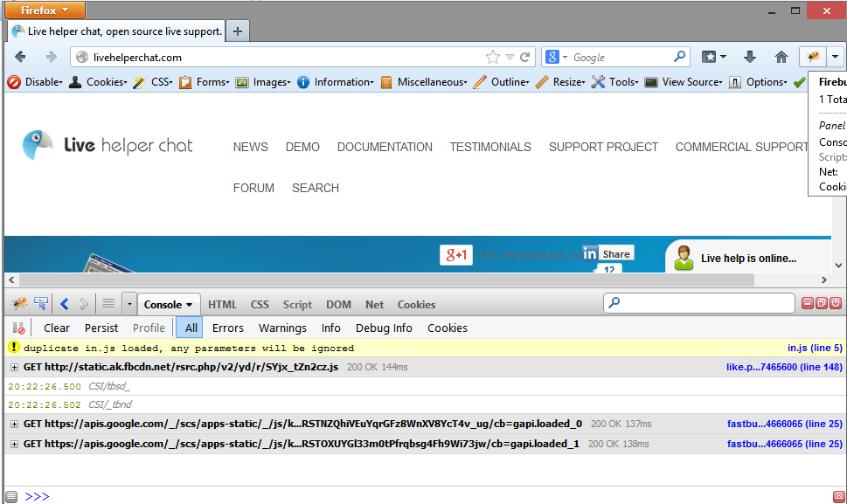Screen dimensions: 847x504
Task: Bookmark page with star icon
Action: [492, 57]
